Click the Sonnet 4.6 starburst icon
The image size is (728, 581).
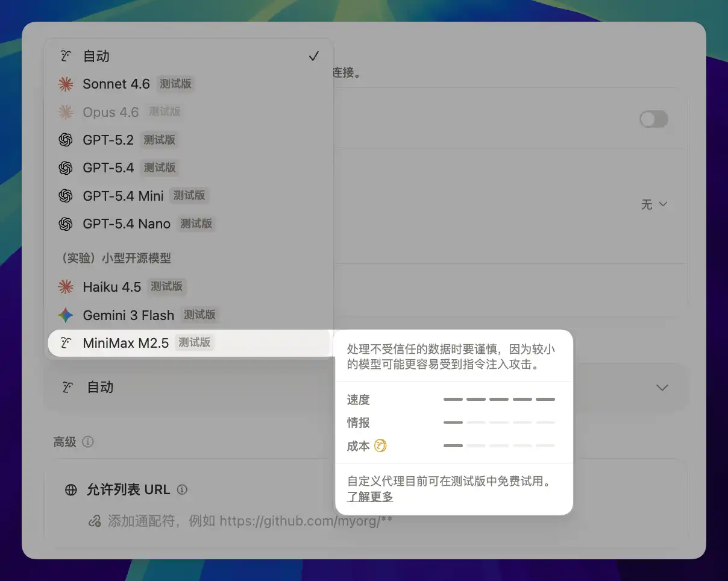click(x=66, y=84)
